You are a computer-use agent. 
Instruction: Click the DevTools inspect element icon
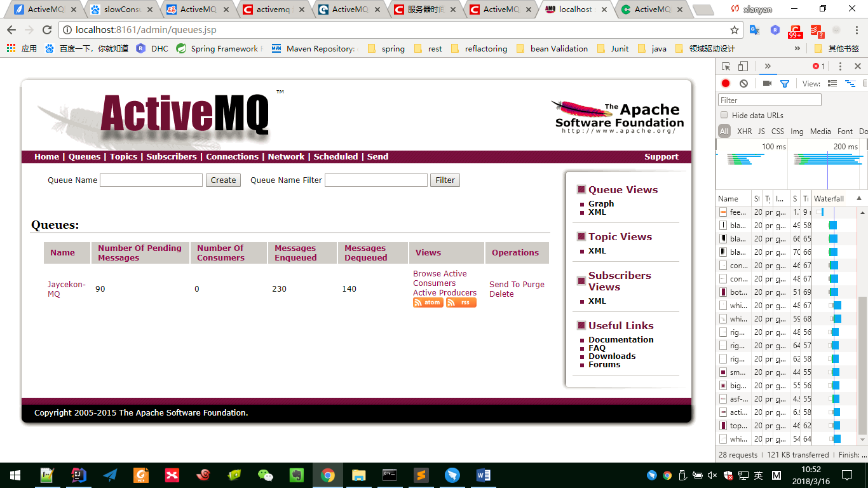pyautogui.click(x=726, y=66)
